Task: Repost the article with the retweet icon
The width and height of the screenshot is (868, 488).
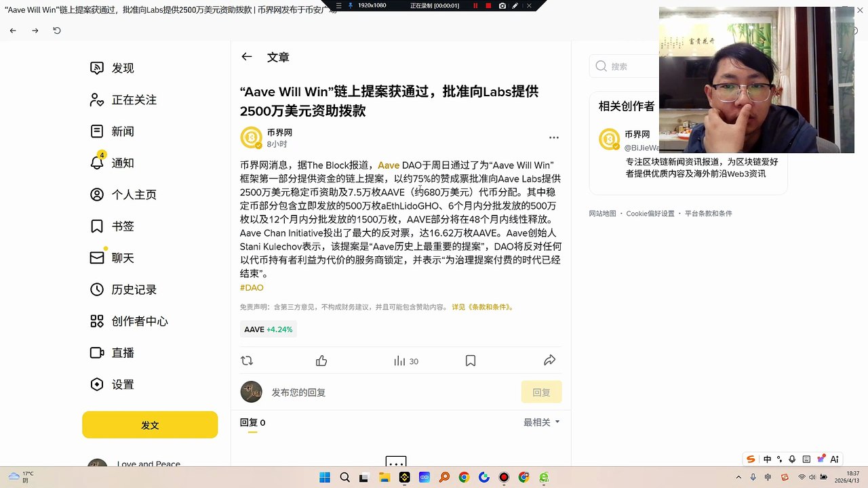Action: point(247,361)
